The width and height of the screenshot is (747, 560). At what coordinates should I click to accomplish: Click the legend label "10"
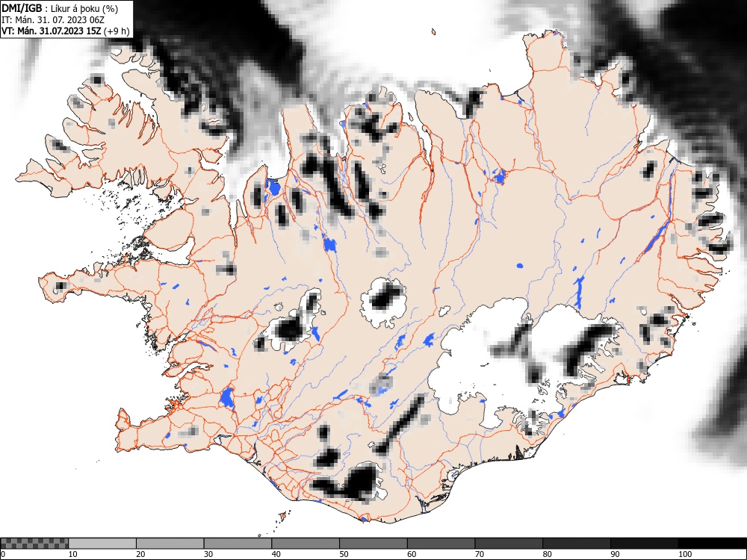(x=73, y=554)
